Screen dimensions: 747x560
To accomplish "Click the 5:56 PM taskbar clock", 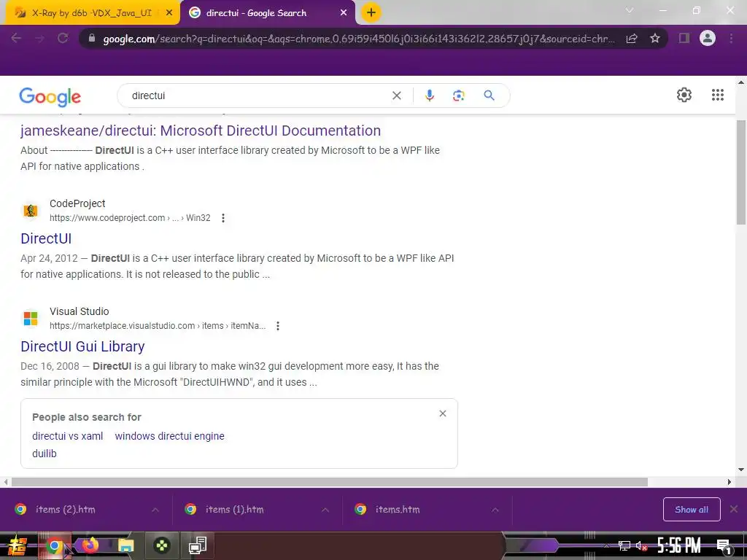I will point(679,545).
